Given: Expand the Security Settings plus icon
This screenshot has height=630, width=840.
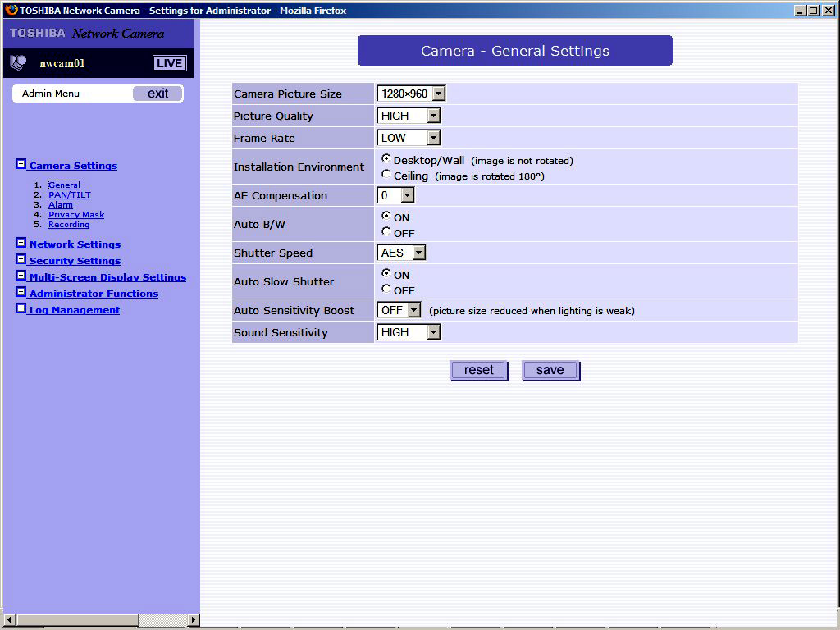Looking at the screenshot, I should point(21,260).
